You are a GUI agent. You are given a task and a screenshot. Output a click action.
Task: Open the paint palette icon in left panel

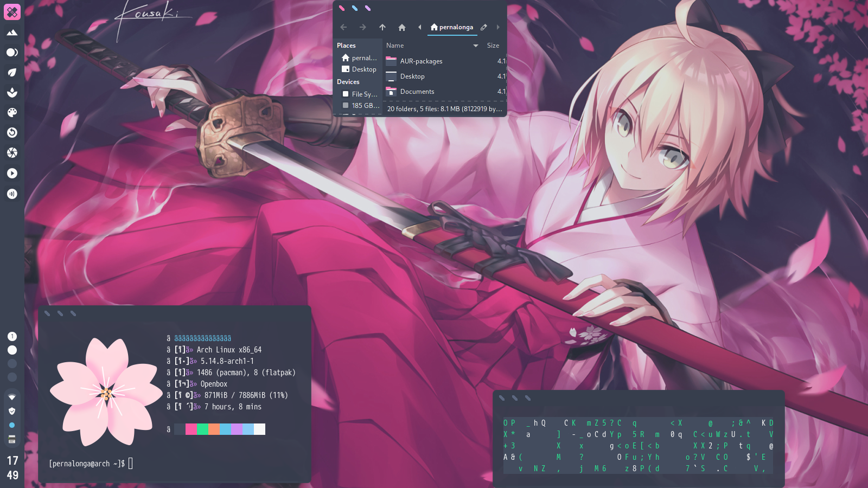pos(12,113)
